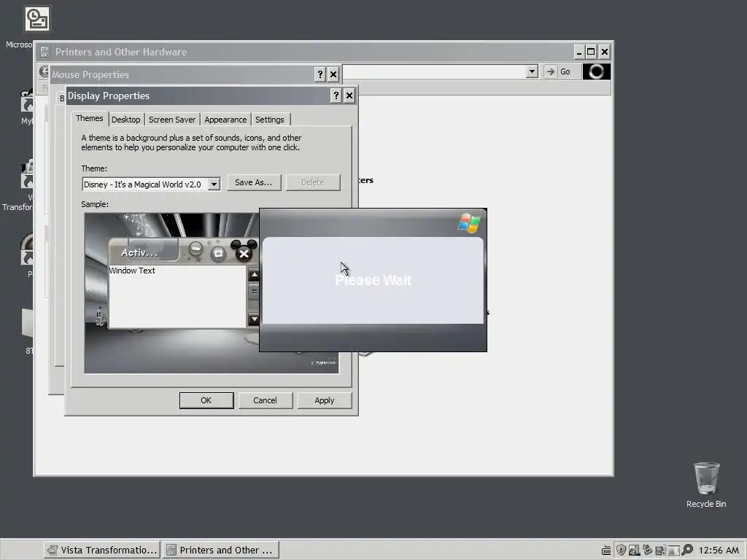Click sample scrollbar up arrow
Screen dimensions: 747x560
pos(254,275)
